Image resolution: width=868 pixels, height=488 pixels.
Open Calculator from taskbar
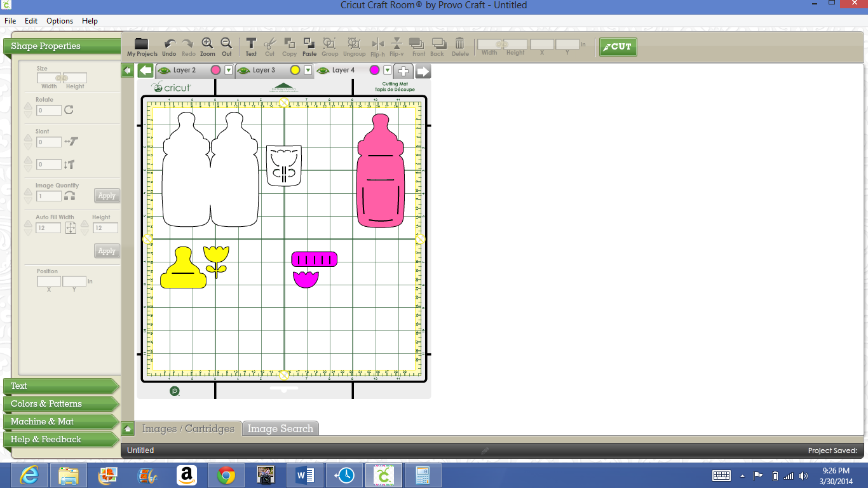(x=423, y=475)
